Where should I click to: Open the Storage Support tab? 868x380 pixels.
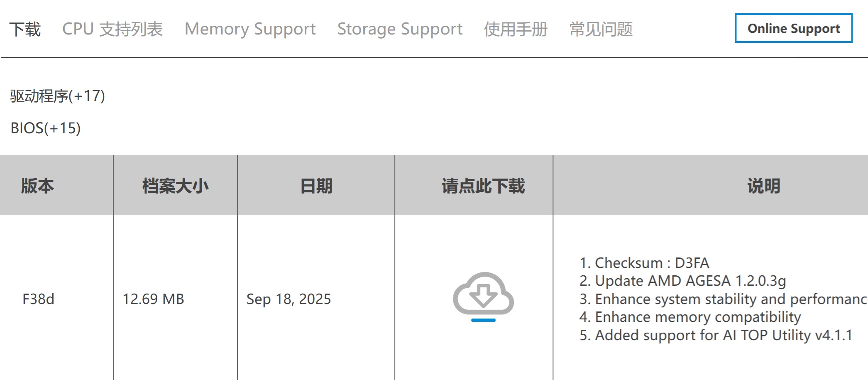[400, 28]
